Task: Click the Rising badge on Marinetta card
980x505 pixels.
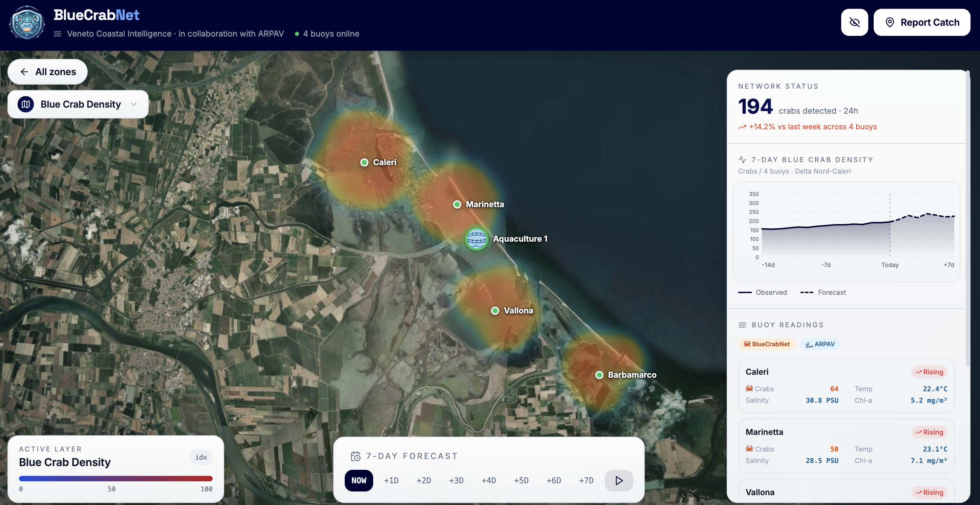Action: 929,432
